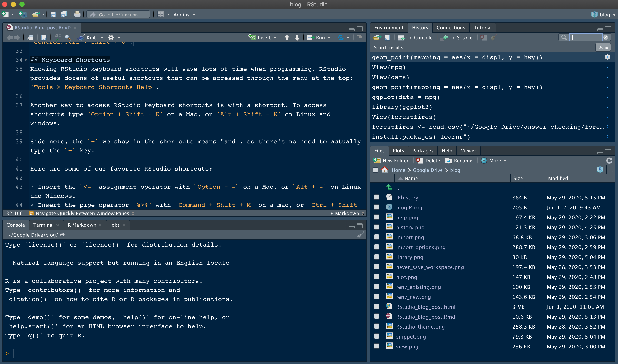Screen dimensions: 618x364
Task: Switch to the Plots tab in lower-right panel
Action: point(398,150)
